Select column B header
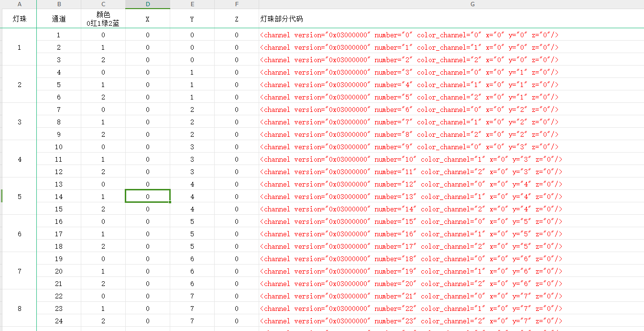The height and width of the screenshot is (331, 644). (x=59, y=4)
